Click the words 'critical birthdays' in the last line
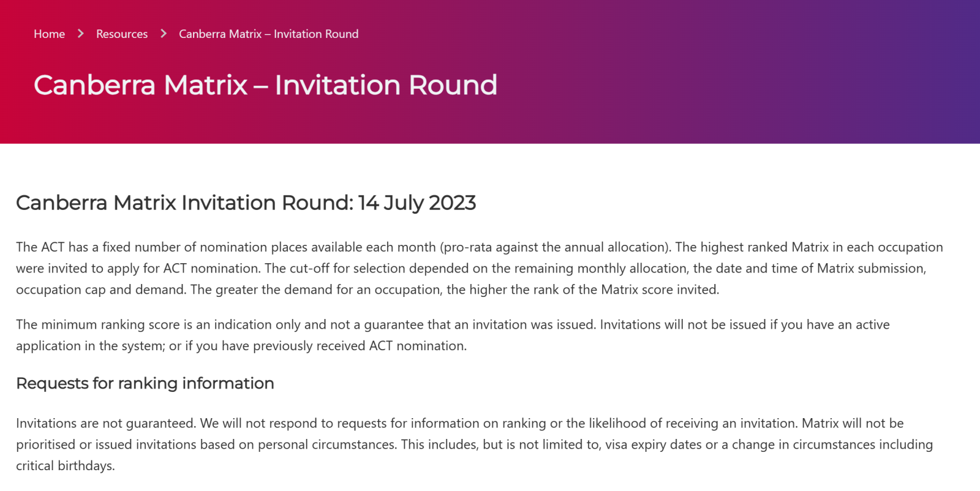 (x=64, y=466)
